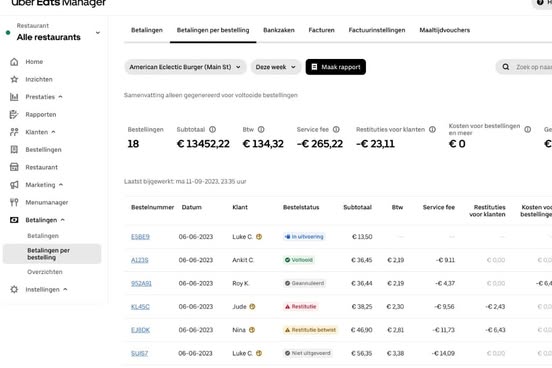552x368 pixels.
Task: Collapse the Marketing sidebar section
Action: tap(61, 185)
